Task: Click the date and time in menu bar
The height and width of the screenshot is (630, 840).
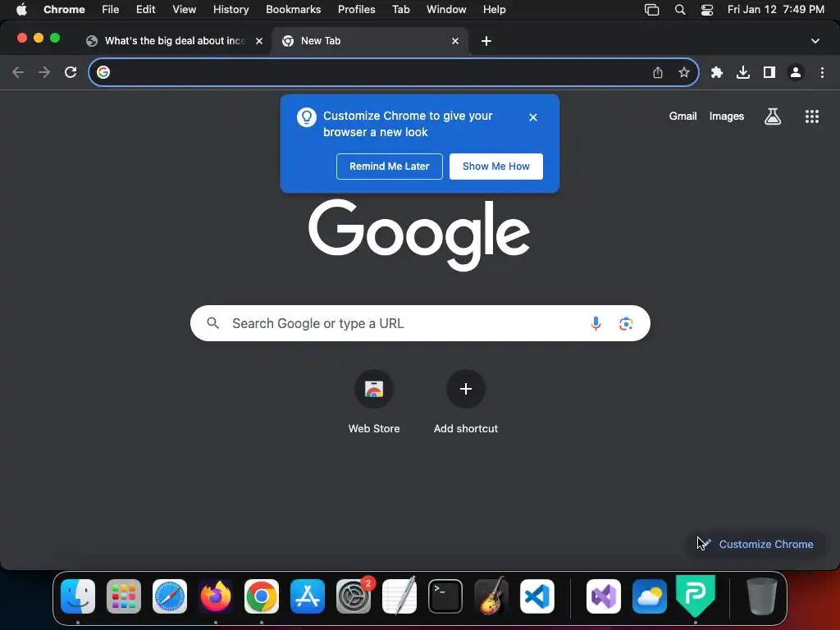Action: [776, 10]
